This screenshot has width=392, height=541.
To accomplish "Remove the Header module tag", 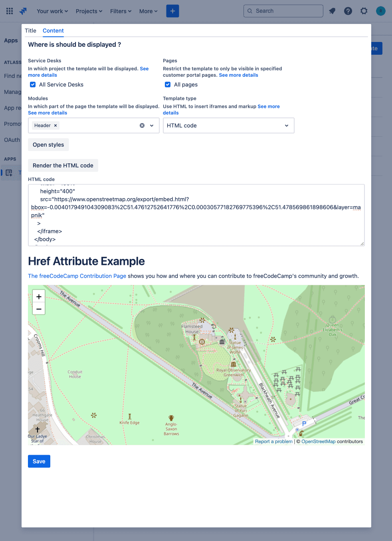I will coord(55,125).
